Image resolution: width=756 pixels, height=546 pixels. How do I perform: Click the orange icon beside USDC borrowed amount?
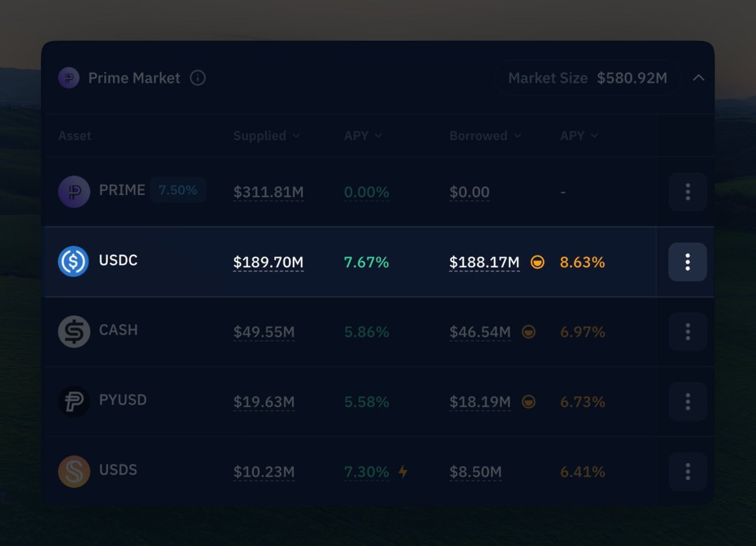click(537, 262)
